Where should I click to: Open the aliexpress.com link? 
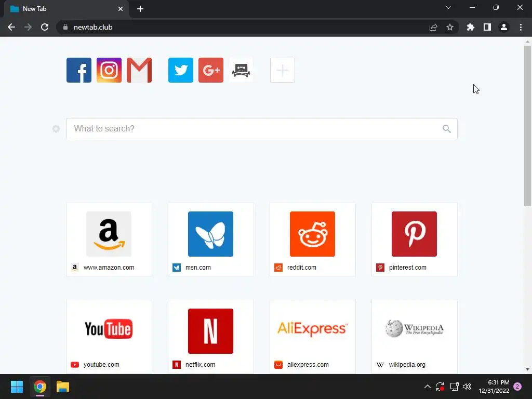coord(308,364)
